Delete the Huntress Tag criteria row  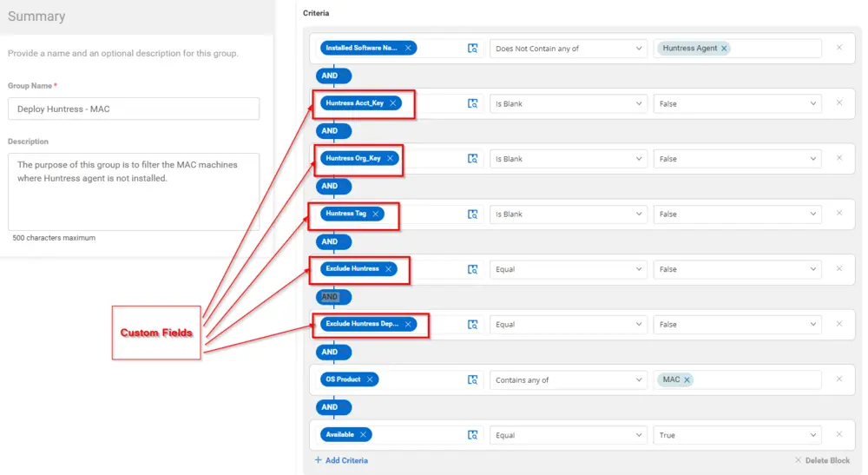[x=839, y=213]
